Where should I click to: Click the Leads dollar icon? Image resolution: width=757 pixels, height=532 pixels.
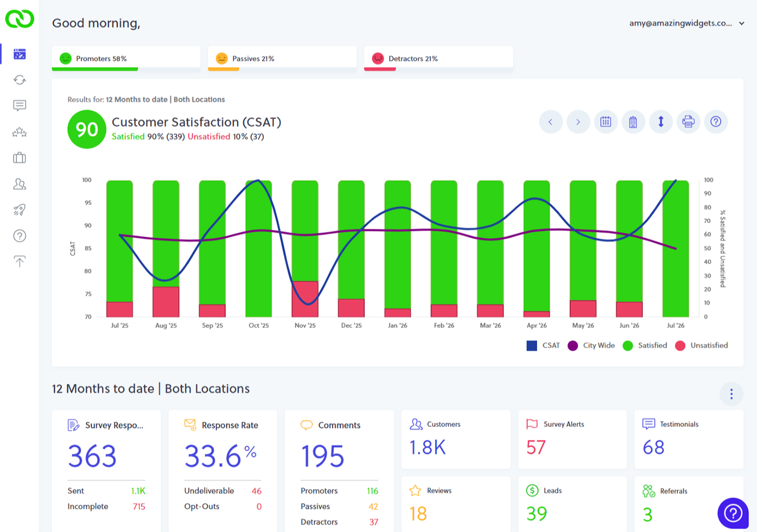532,490
